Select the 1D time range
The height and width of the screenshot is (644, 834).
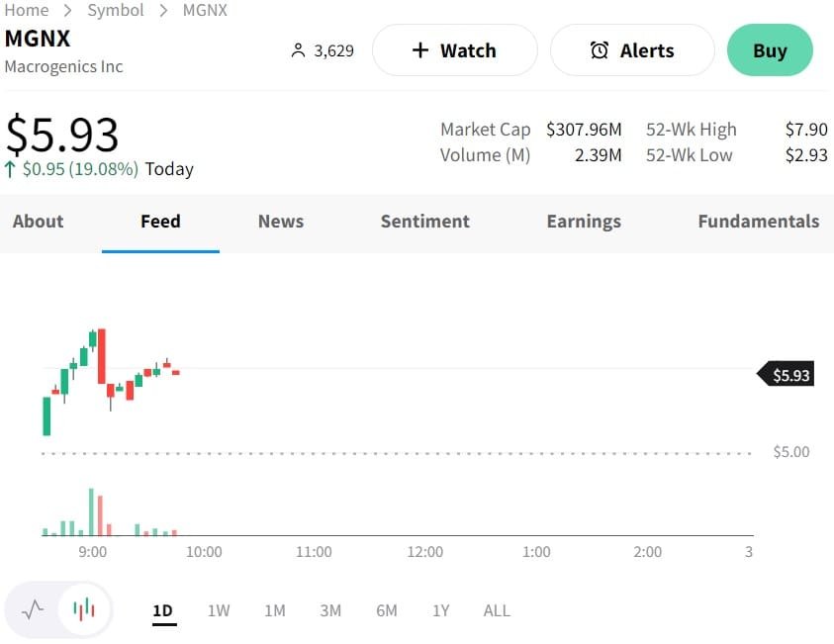pyautogui.click(x=163, y=610)
